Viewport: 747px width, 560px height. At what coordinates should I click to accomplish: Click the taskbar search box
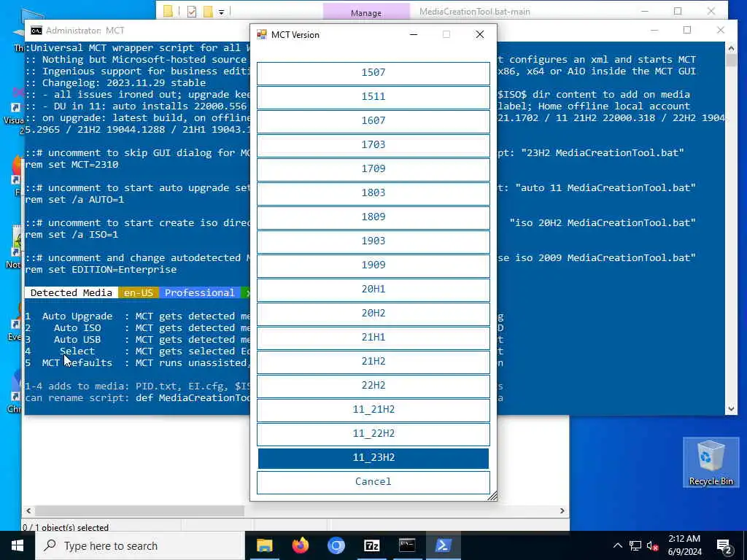[x=140, y=545]
